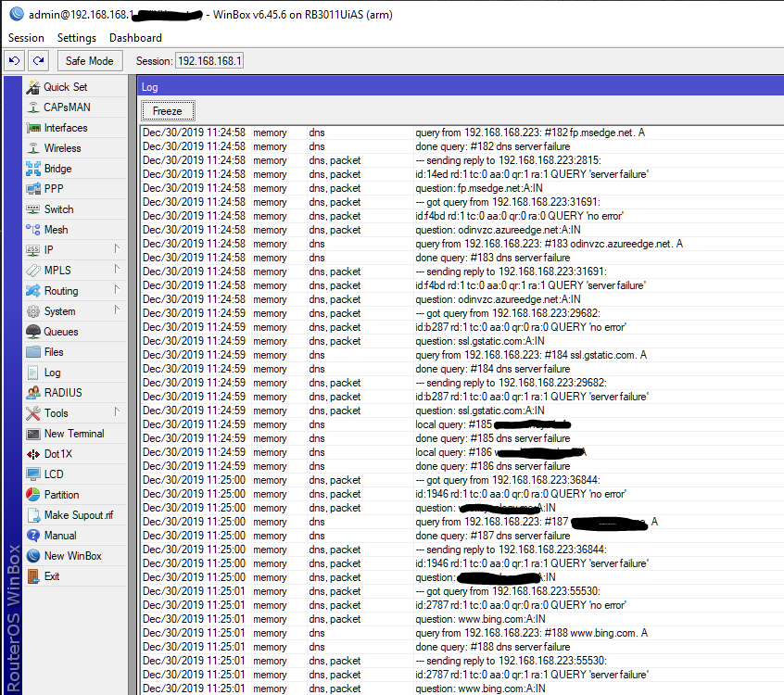Select the '#184 ssl.gstatic.com. A' query row

coord(462,355)
